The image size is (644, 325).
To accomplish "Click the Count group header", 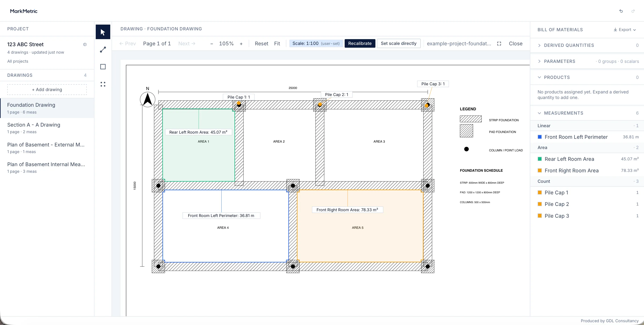I will pyautogui.click(x=587, y=181).
